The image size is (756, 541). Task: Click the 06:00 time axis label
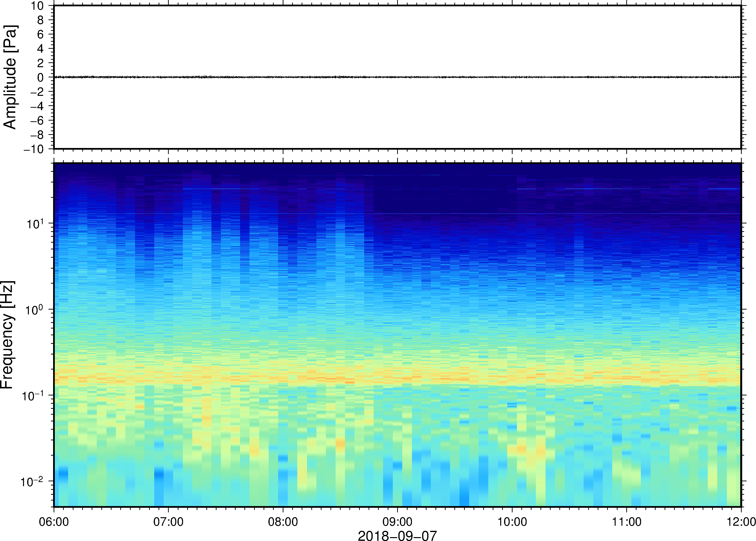click(54, 522)
